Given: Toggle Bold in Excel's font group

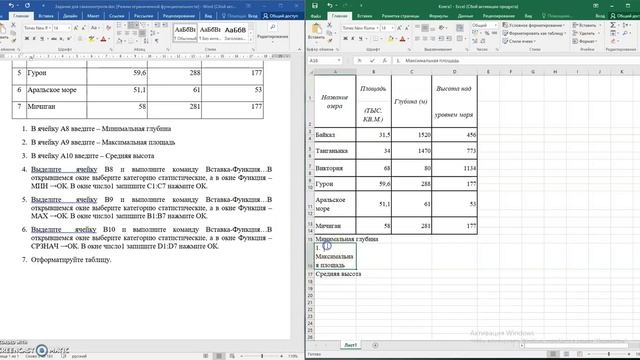Looking at the screenshot, I should pos(345,39).
